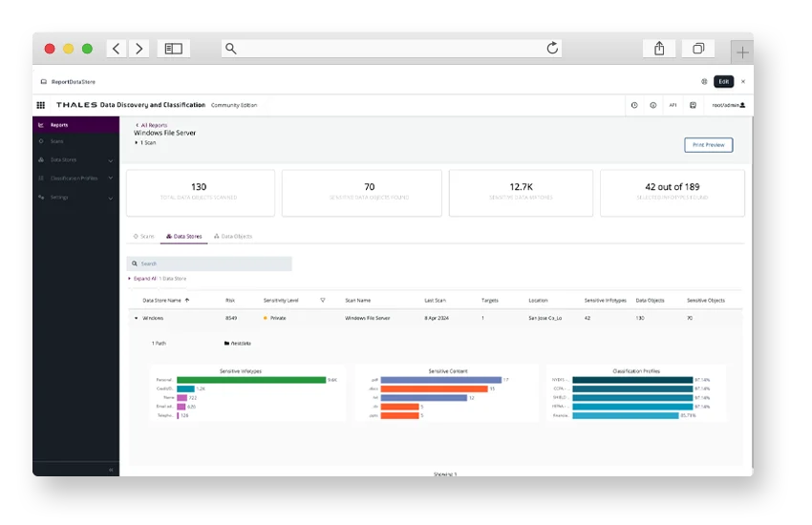Go back via All Reports link
The image size is (812, 525).
tap(152, 125)
